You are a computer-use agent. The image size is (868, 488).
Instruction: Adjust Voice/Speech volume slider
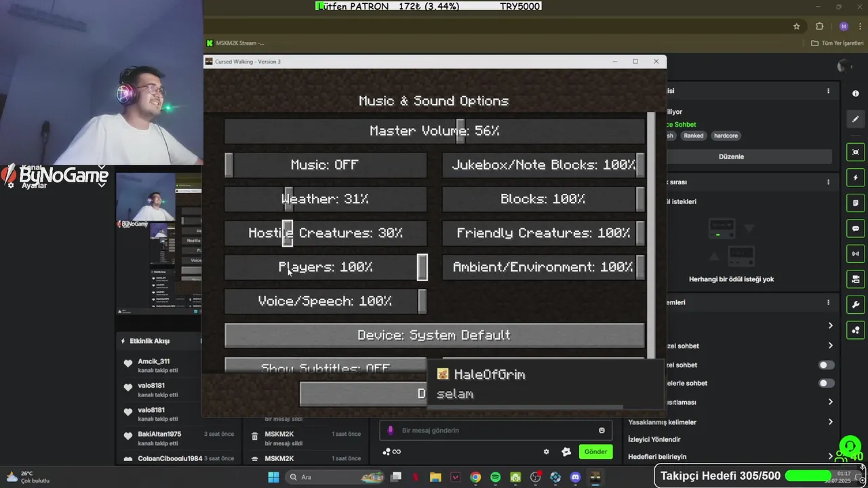(x=325, y=301)
